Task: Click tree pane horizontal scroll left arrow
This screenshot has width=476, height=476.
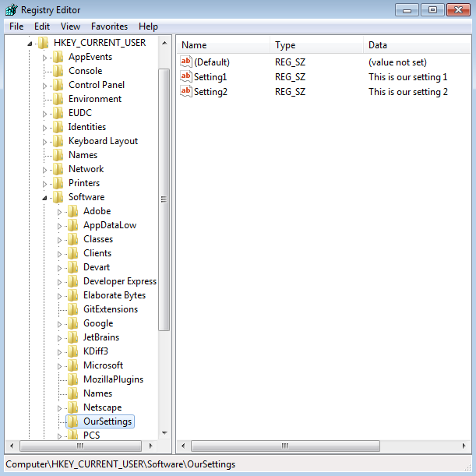Action: pos(12,446)
